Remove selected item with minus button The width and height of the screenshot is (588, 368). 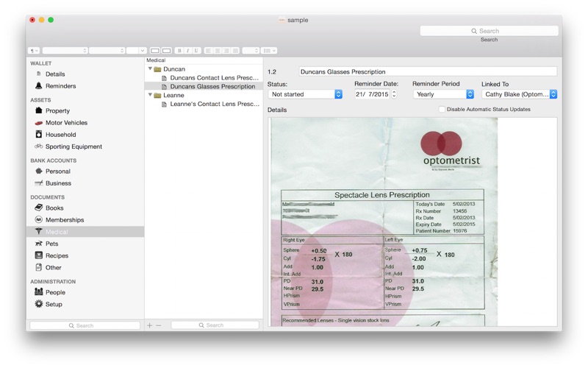point(159,325)
